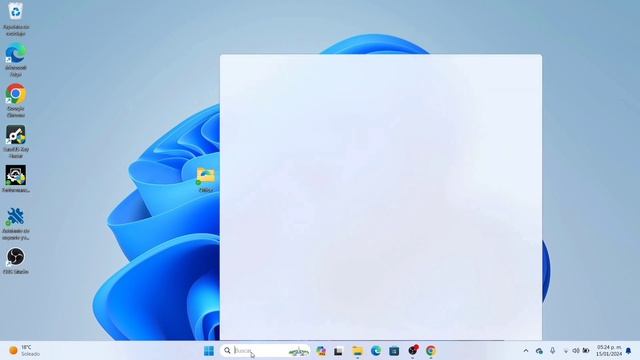This screenshot has height=360, width=640.
Task: Open File Explorer from the taskbar
Action: tap(358, 351)
